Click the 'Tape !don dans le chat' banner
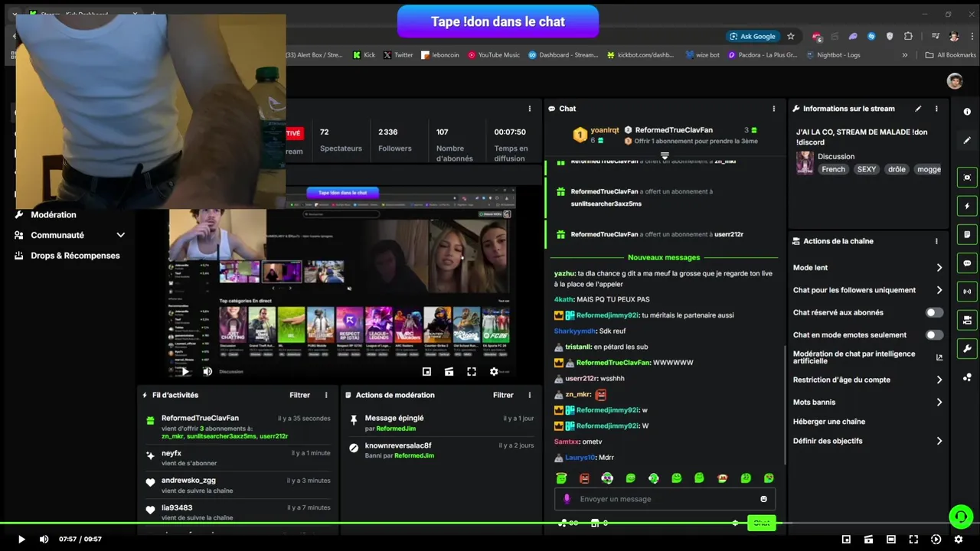This screenshot has width=980, height=551. [498, 21]
